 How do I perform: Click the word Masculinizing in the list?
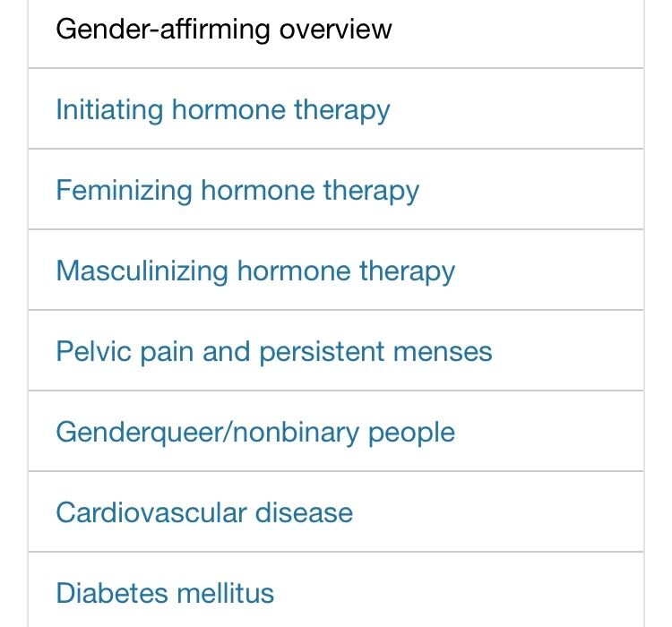click(x=142, y=271)
